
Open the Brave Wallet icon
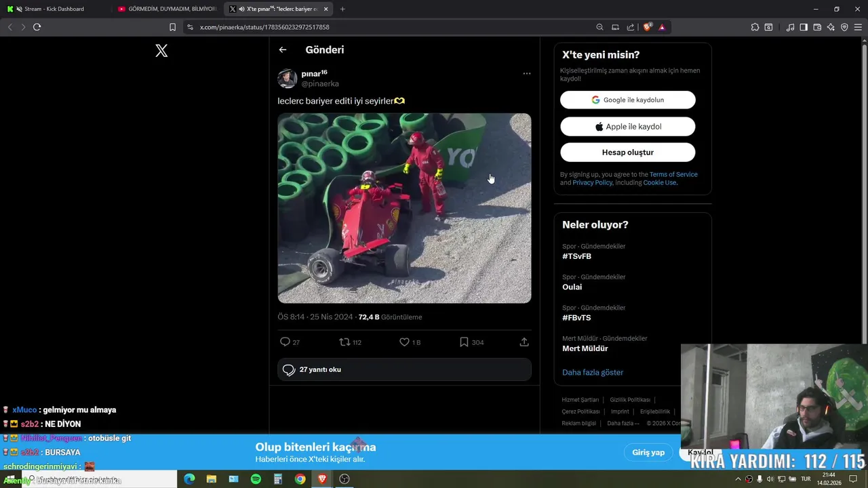point(817,27)
